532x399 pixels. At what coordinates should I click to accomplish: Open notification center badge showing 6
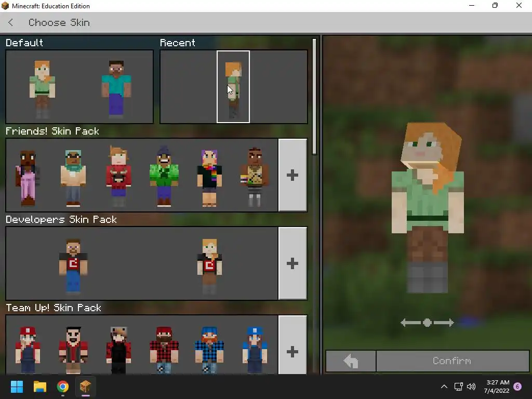517,387
